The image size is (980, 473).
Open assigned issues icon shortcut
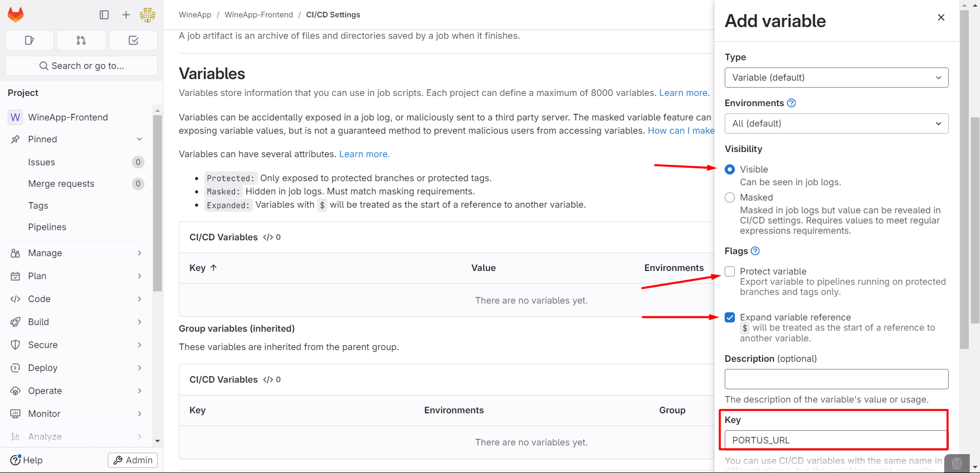(x=30, y=40)
